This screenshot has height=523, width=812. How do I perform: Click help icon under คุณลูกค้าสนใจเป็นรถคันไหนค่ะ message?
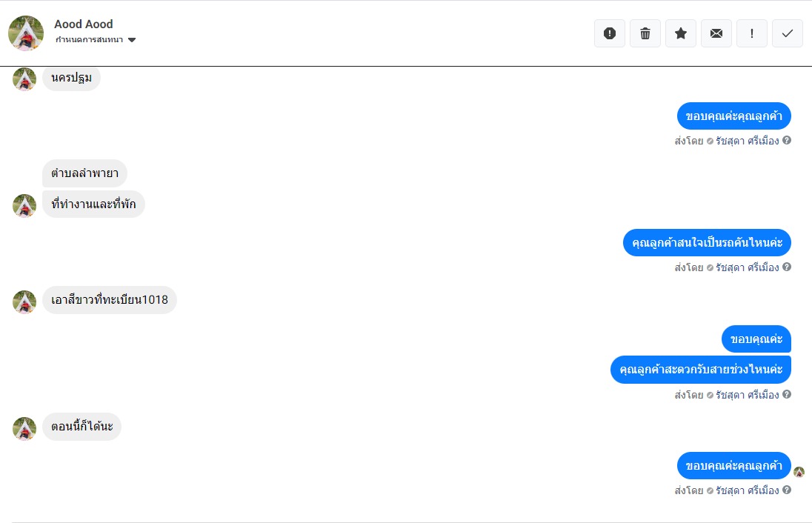tap(787, 267)
